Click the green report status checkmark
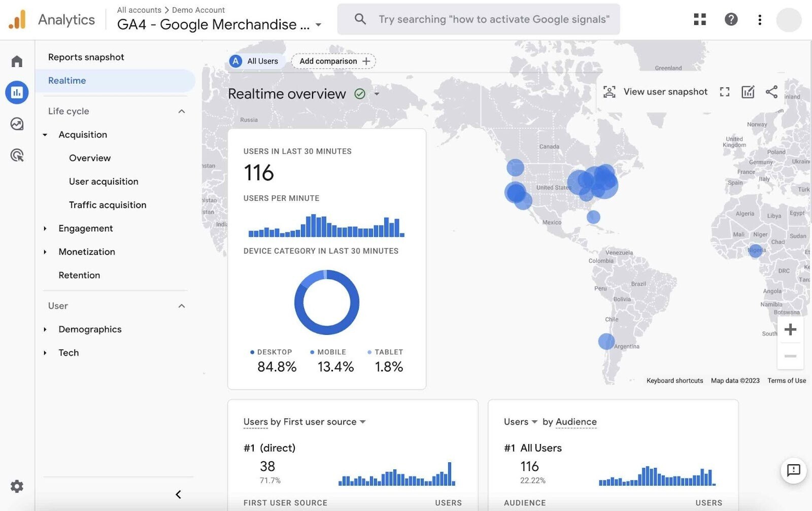The width and height of the screenshot is (812, 511). [x=360, y=94]
